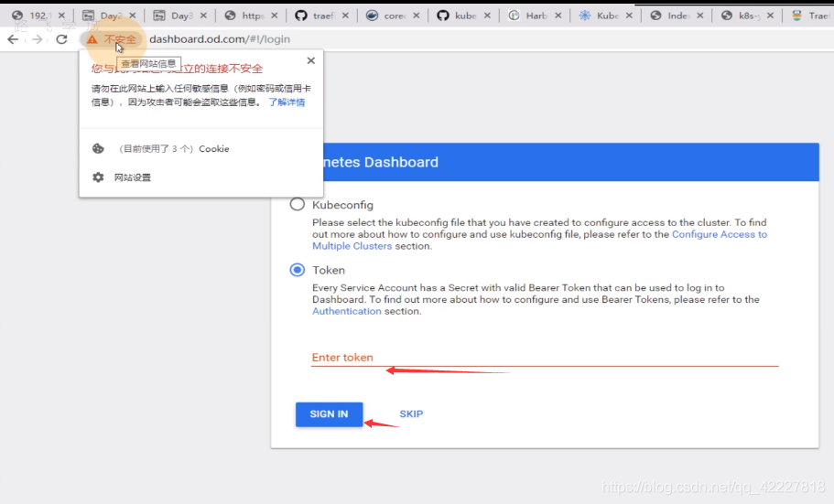Open 网站设置 site settings entry
Image resolution: width=834 pixels, height=504 pixels.
coord(201,177)
